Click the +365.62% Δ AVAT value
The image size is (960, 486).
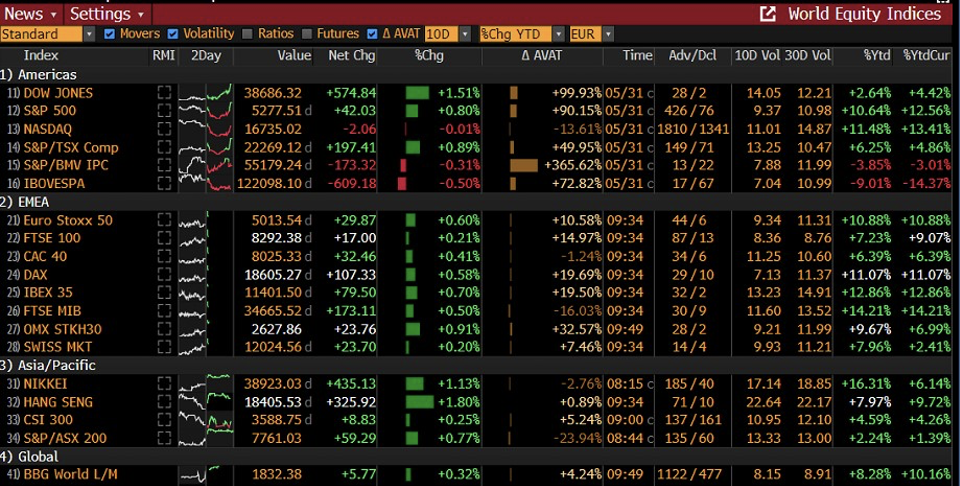[573, 165]
